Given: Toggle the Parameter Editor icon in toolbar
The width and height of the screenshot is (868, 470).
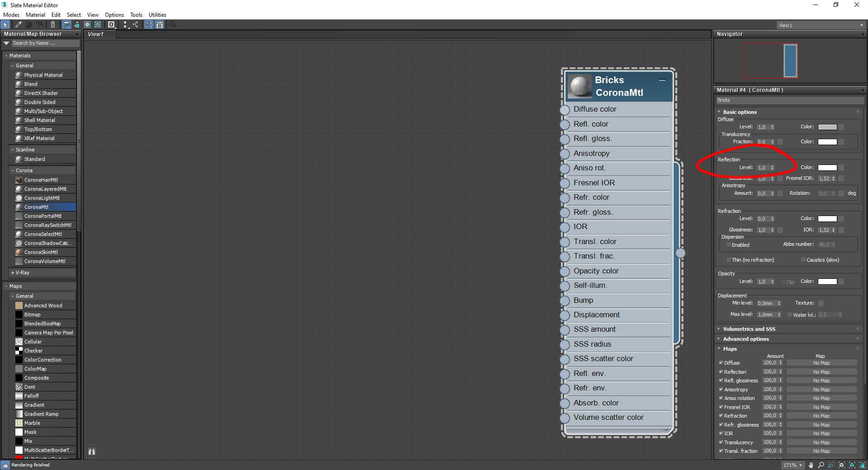Looking at the screenshot, I should 160,25.
